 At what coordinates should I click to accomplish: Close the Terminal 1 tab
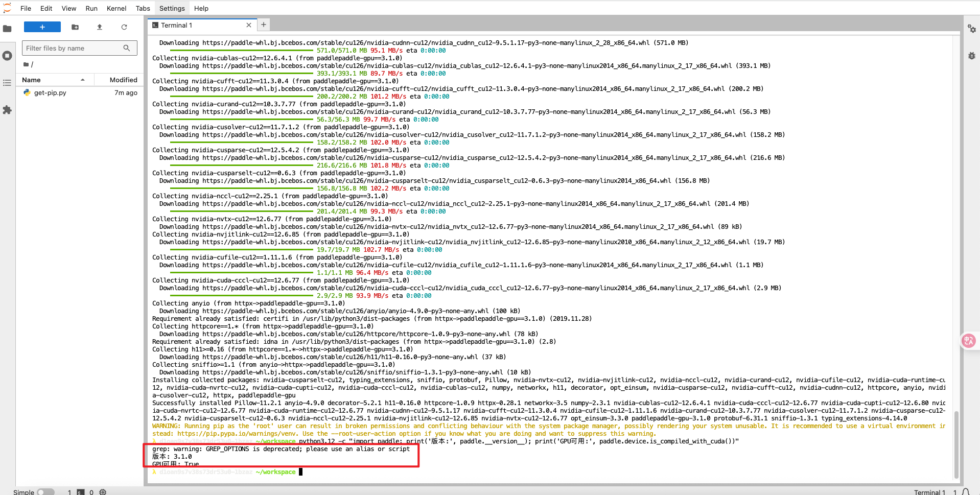coord(249,25)
